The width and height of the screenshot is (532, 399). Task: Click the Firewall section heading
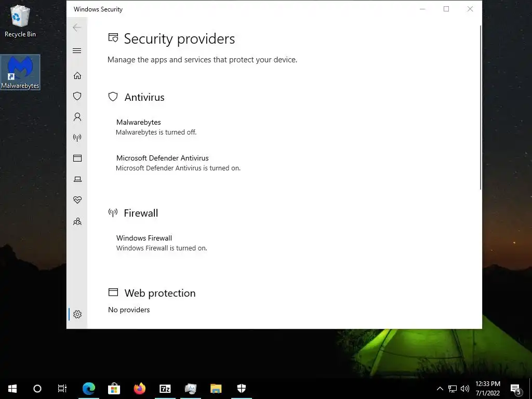(141, 213)
